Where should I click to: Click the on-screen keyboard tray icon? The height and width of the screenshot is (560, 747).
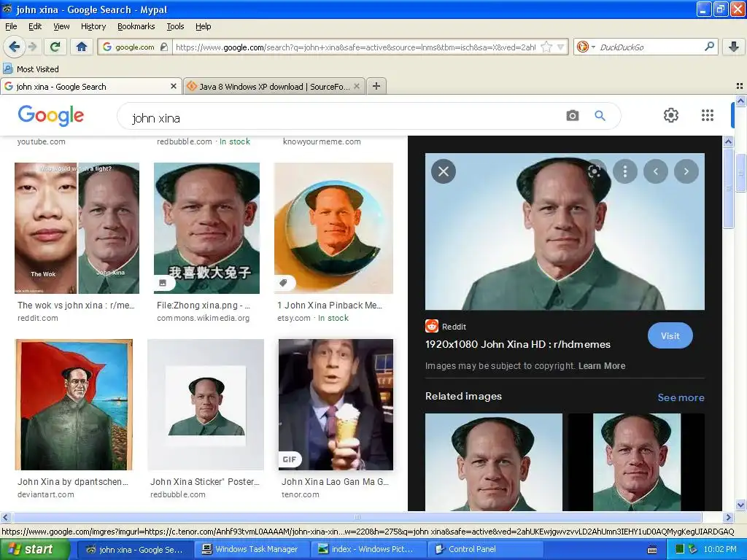click(652, 550)
